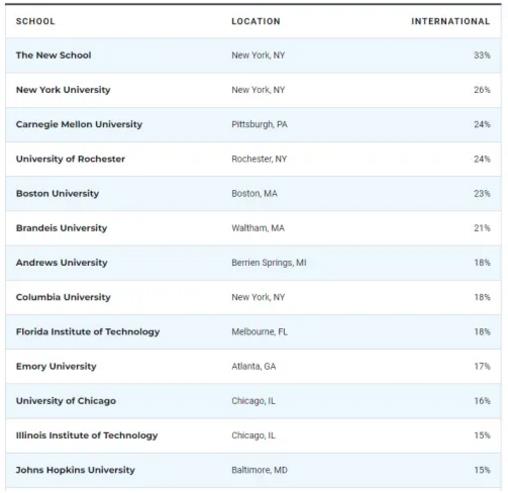This screenshot has width=508, height=493.
Task: Click the Berrien Springs, MI location
Action: click(269, 263)
